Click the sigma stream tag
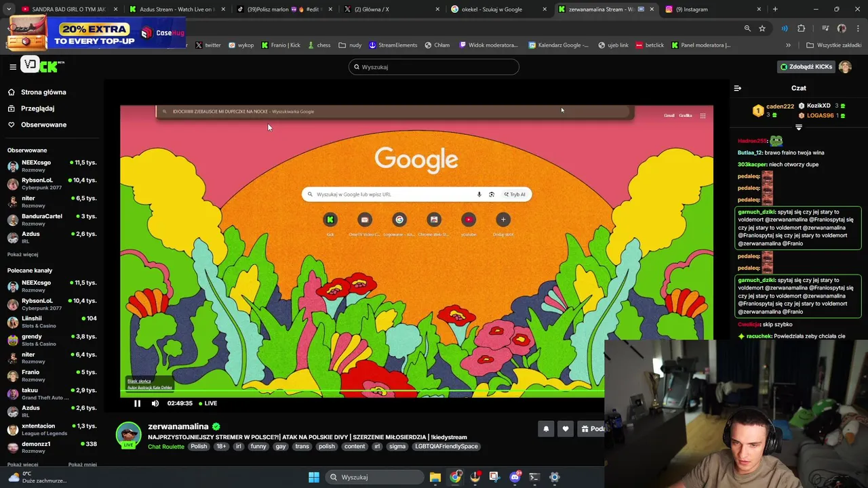Image resolution: width=868 pixels, height=488 pixels. (x=397, y=447)
